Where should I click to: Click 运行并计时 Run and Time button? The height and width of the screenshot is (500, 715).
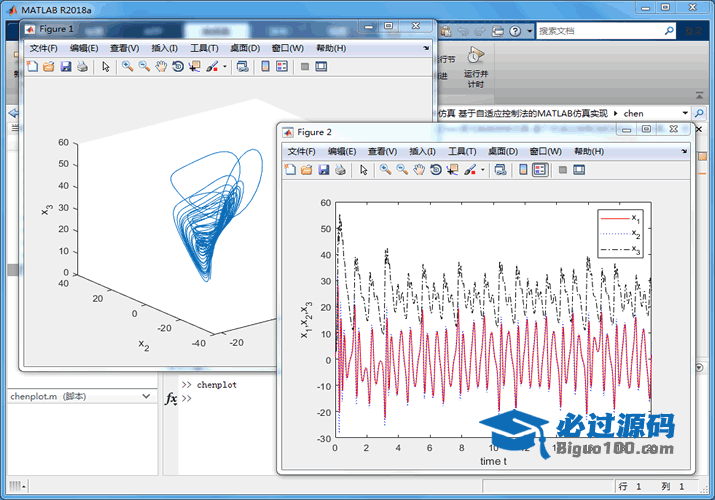(x=476, y=68)
